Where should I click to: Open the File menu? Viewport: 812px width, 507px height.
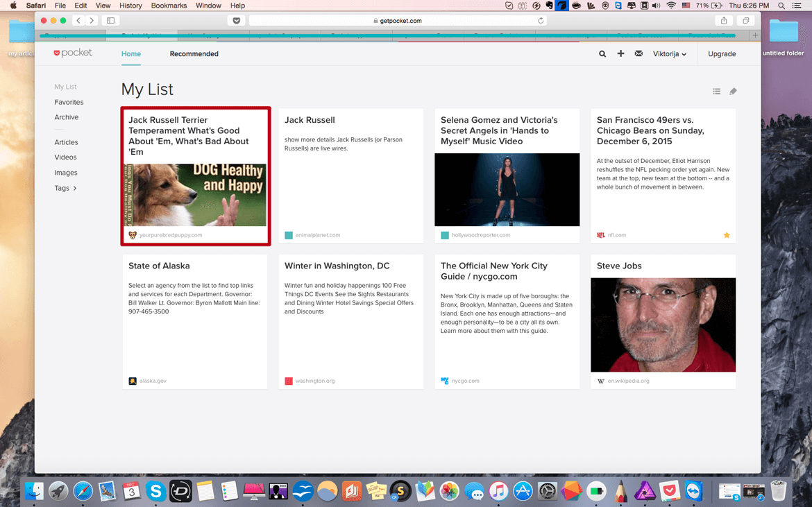pos(60,5)
